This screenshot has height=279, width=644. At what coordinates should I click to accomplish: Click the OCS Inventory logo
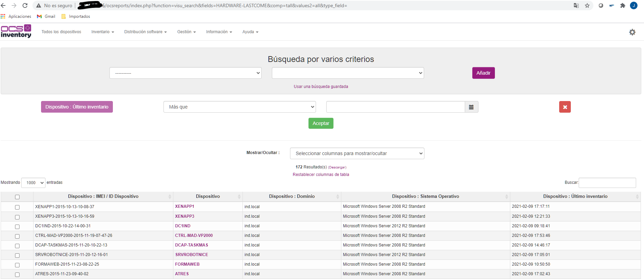click(x=16, y=31)
